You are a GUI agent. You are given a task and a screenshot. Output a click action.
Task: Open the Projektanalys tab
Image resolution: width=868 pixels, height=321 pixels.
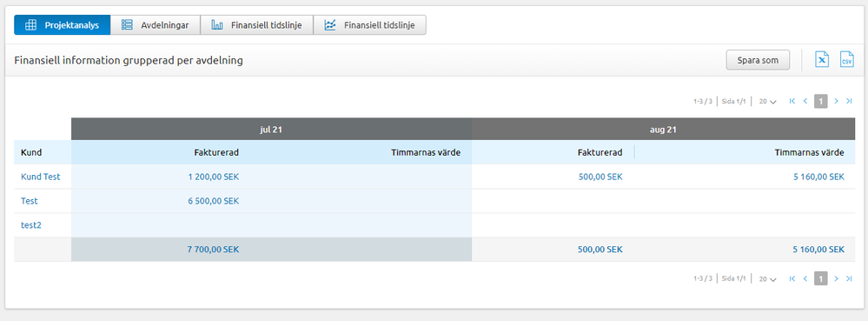click(x=62, y=25)
